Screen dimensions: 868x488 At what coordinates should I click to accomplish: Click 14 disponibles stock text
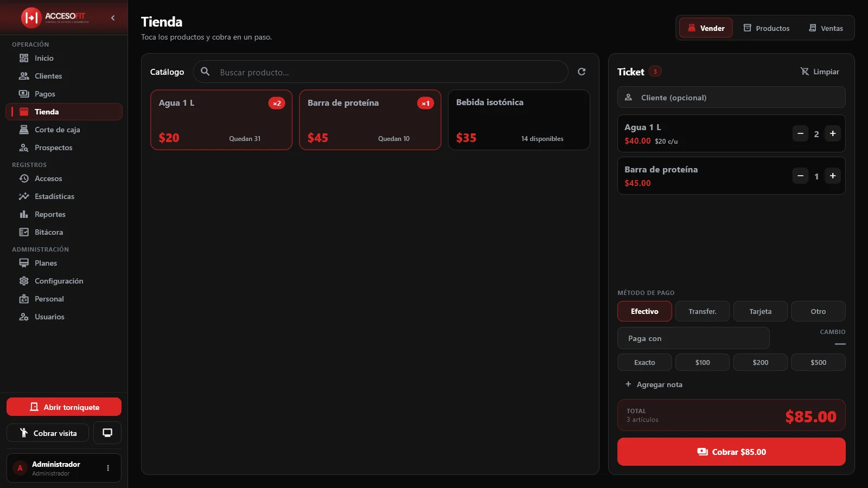pos(542,139)
